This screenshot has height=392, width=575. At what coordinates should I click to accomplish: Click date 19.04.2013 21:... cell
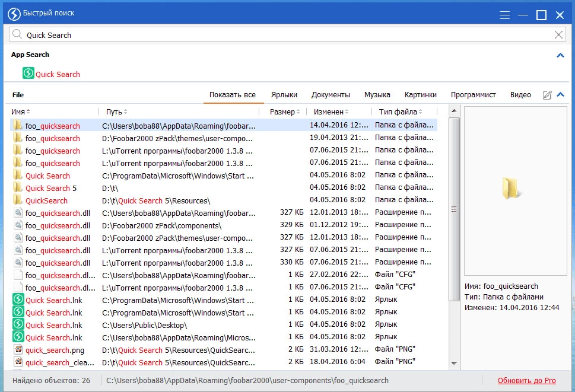pyautogui.click(x=339, y=138)
